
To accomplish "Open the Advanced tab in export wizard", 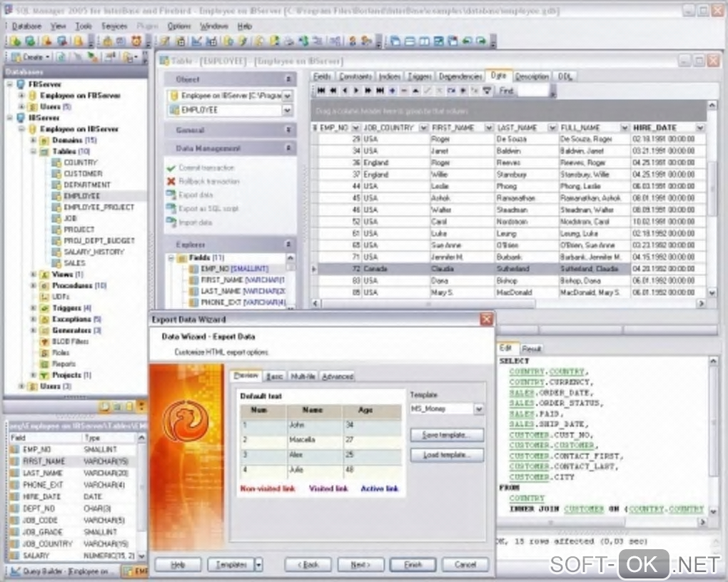I will pos(338,377).
